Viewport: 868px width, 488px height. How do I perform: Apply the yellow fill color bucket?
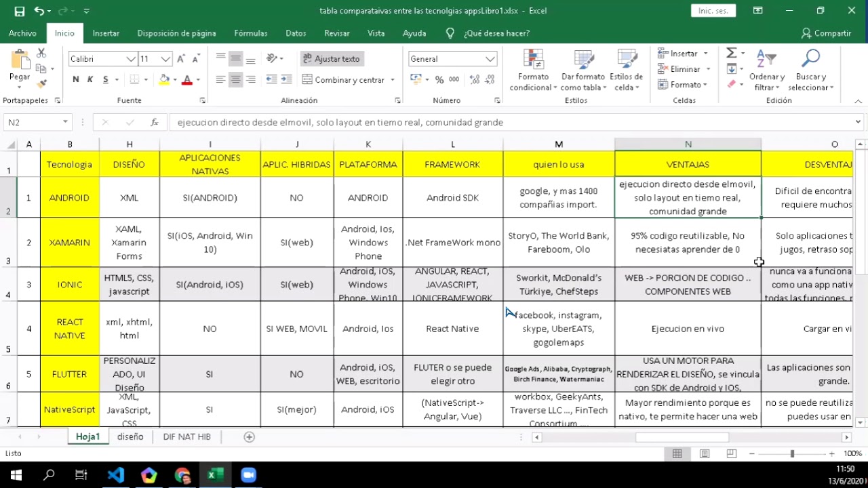point(164,79)
